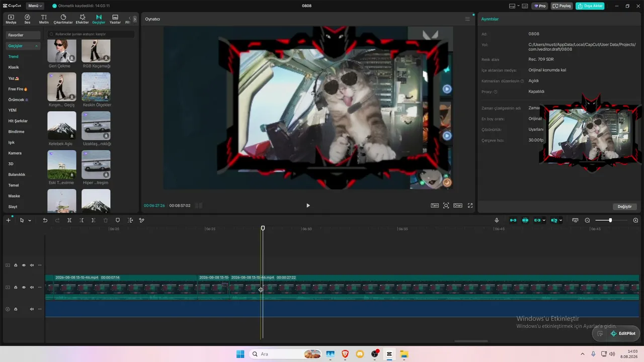Viewport: 644px width, 362px height.
Task: Toggle clip linkage
Action: pyautogui.click(x=537, y=220)
